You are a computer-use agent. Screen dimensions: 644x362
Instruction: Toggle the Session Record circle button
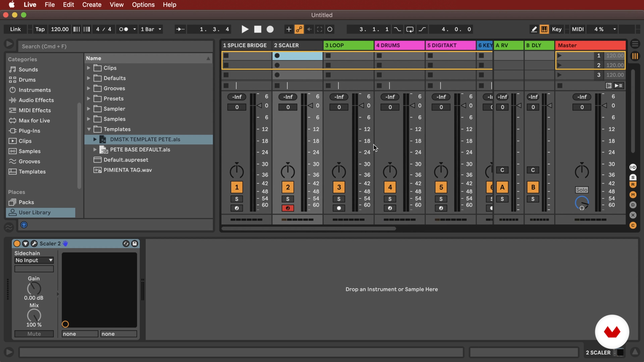coord(330,29)
